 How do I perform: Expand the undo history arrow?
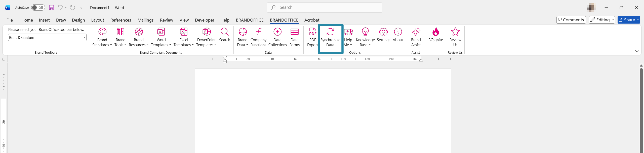(66, 8)
